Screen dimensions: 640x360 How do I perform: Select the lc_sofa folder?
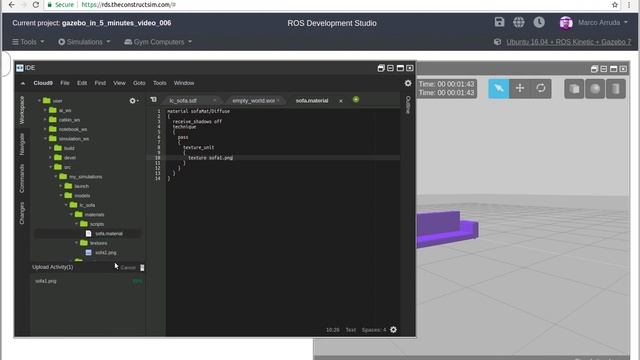87,205
